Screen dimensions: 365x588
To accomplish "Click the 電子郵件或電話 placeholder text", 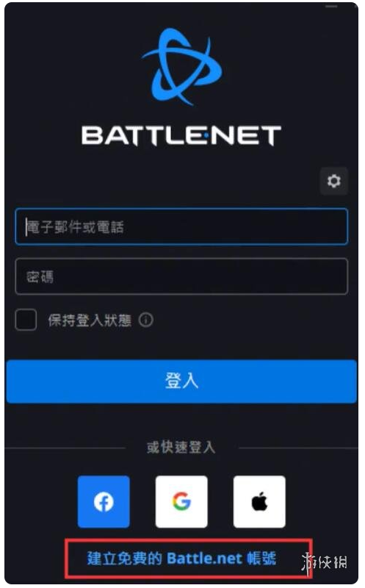I will coord(75,227).
